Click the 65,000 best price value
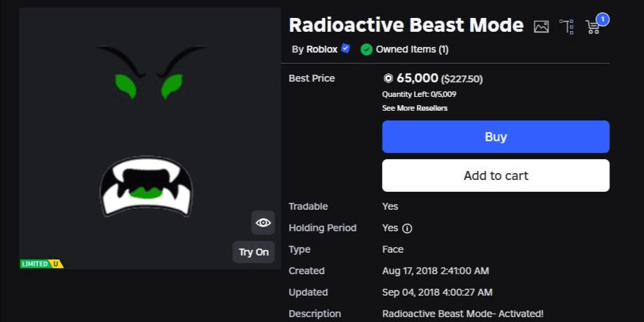Viewport: 644px width, 322px height. [x=417, y=78]
